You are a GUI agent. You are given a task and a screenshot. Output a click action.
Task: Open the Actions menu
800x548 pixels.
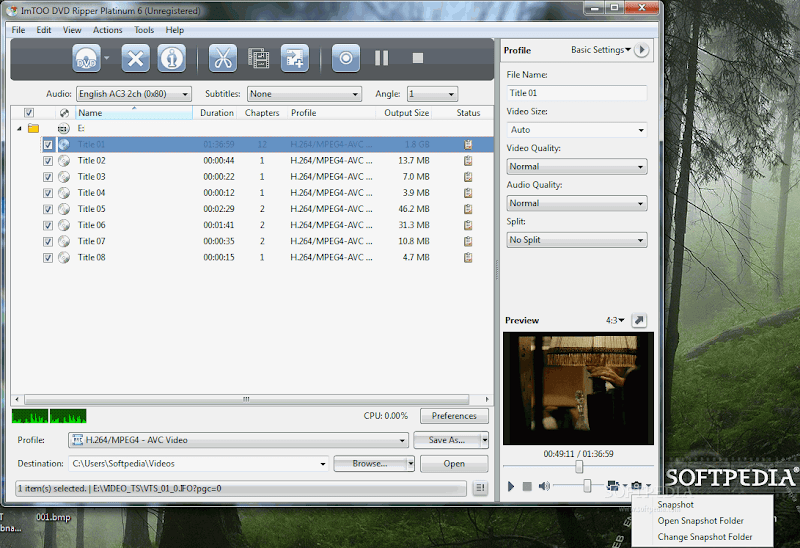coord(107,30)
